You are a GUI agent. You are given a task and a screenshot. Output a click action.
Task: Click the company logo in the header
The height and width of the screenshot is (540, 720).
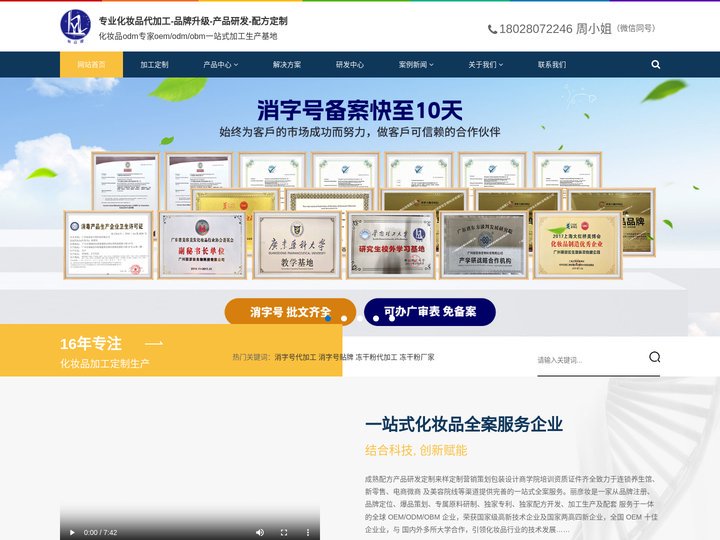[x=75, y=27]
